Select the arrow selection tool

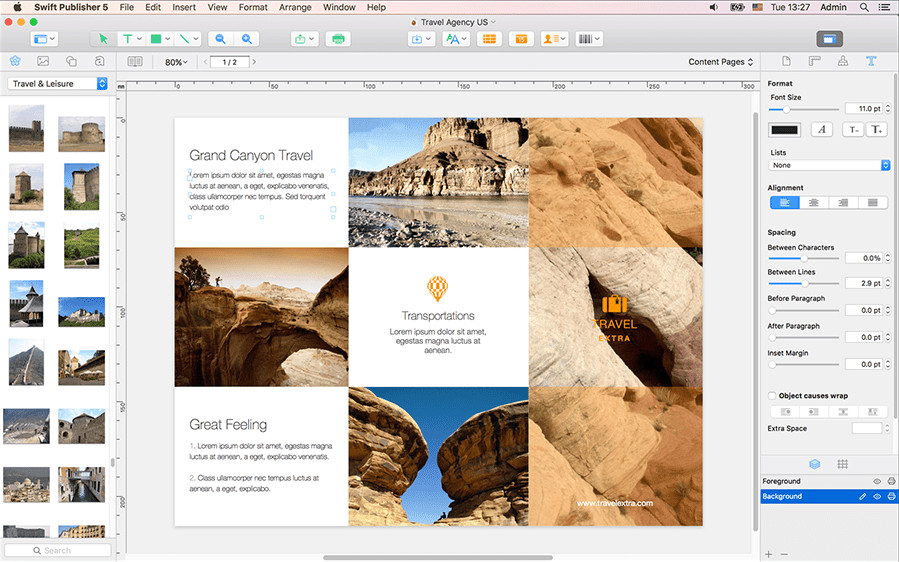click(x=102, y=39)
